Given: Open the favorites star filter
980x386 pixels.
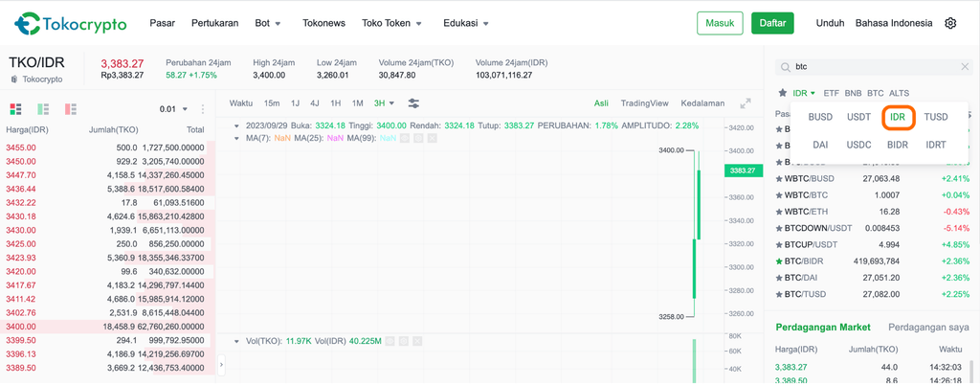Looking at the screenshot, I should click(x=782, y=93).
